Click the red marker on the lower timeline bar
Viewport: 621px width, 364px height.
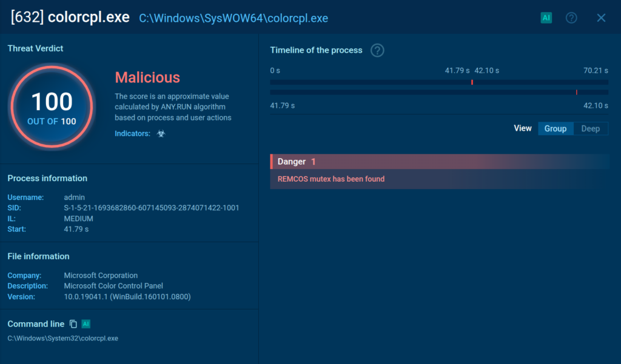tap(576, 92)
